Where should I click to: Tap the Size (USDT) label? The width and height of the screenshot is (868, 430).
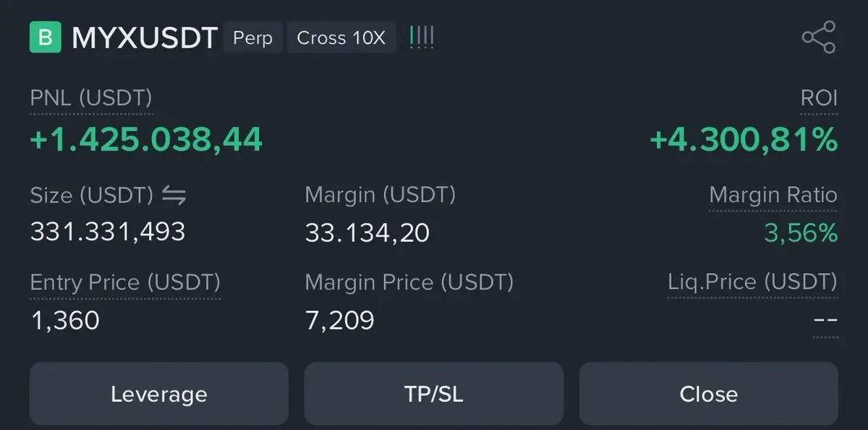92,195
